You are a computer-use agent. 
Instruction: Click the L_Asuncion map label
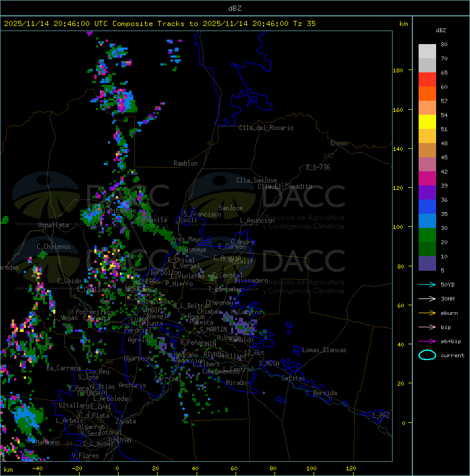pyautogui.click(x=257, y=220)
